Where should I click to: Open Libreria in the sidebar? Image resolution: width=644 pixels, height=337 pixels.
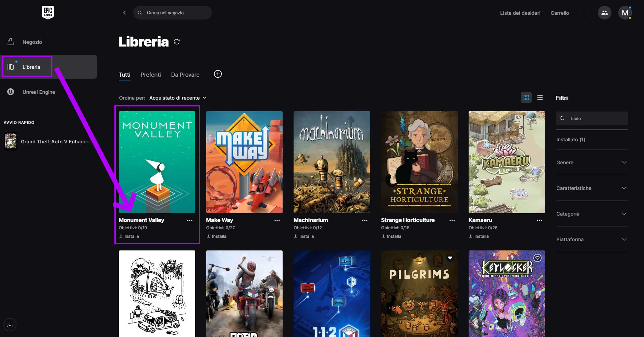coord(49,67)
